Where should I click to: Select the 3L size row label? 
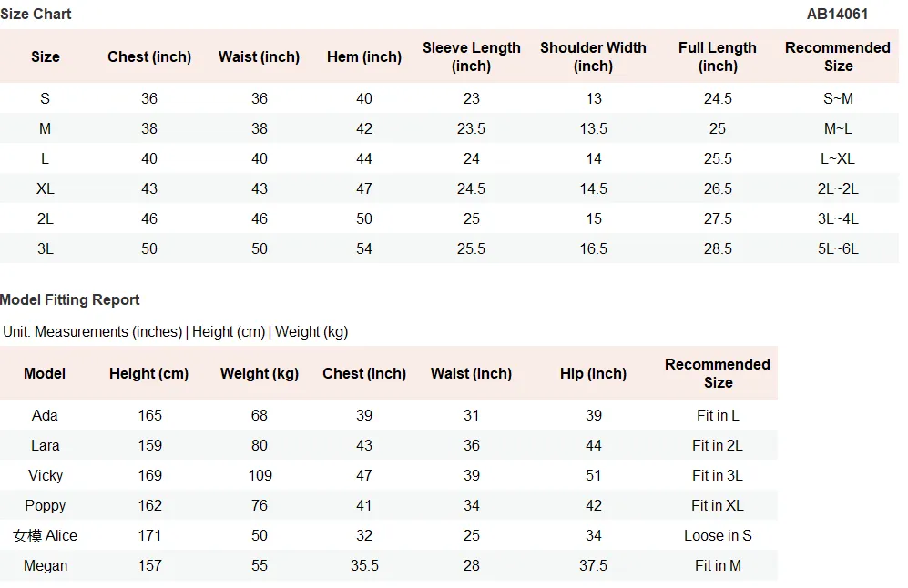[46, 248]
